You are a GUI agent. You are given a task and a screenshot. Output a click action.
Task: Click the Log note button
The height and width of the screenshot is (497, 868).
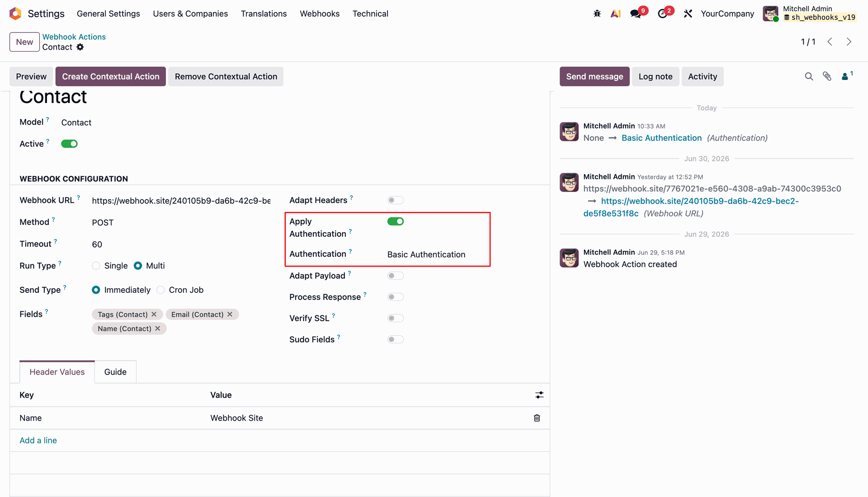(656, 76)
